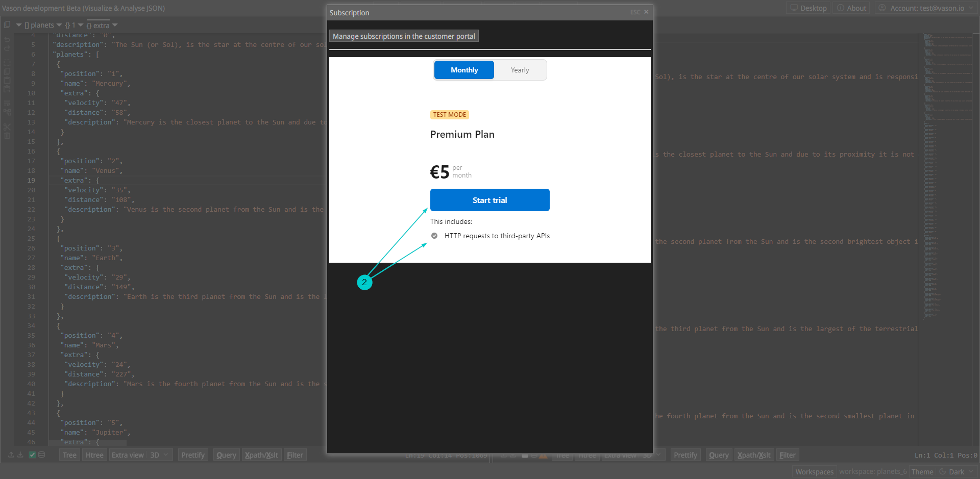Image resolution: width=980 pixels, height=479 pixels.
Task: Select the Redo icon in the left sidebar
Action: pos(7,48)
